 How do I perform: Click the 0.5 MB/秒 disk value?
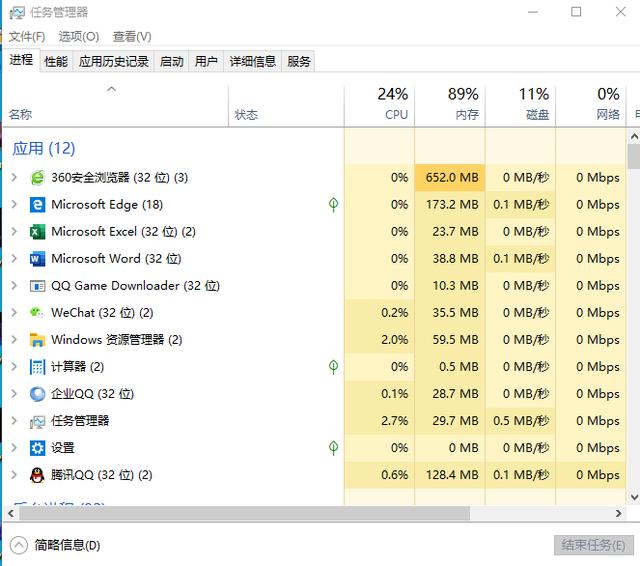pos(520,421)
